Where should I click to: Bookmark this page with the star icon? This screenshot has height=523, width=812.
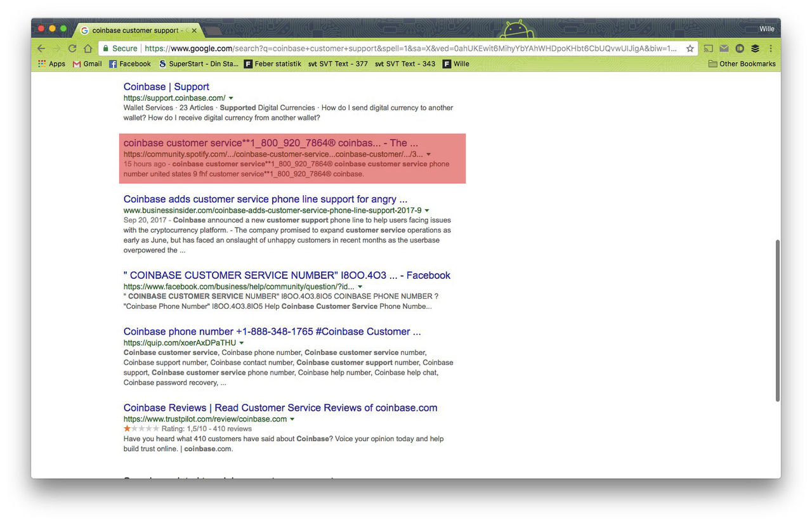tap(690, 49)
